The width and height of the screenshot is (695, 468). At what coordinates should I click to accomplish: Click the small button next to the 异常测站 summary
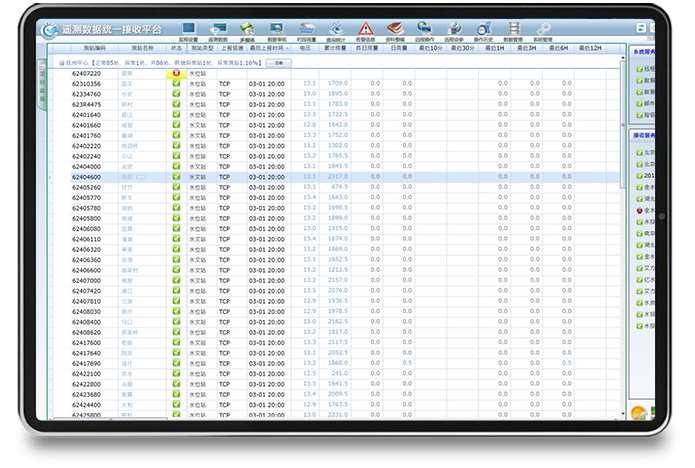(279, 62)
